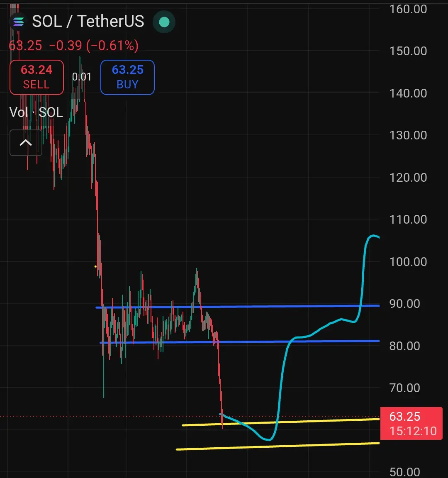Click the 50.00 price axis label

pos(405,472)
